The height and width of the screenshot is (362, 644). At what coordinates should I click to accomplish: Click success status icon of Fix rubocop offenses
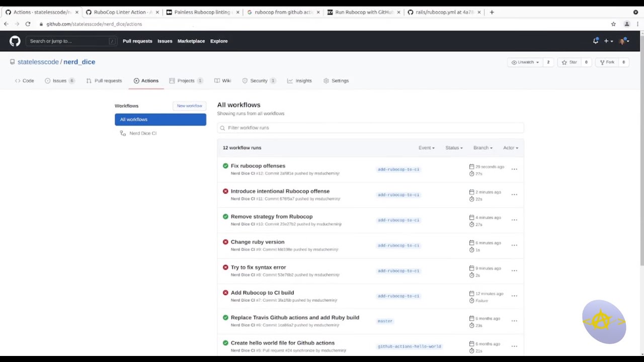click(x=225, y=166)
